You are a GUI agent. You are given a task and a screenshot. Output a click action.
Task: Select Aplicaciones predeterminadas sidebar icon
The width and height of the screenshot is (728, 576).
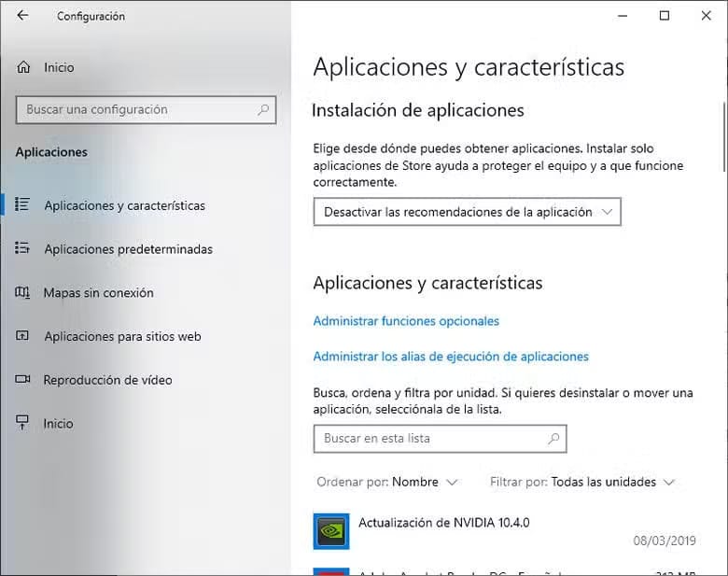(x=22, y=248)
